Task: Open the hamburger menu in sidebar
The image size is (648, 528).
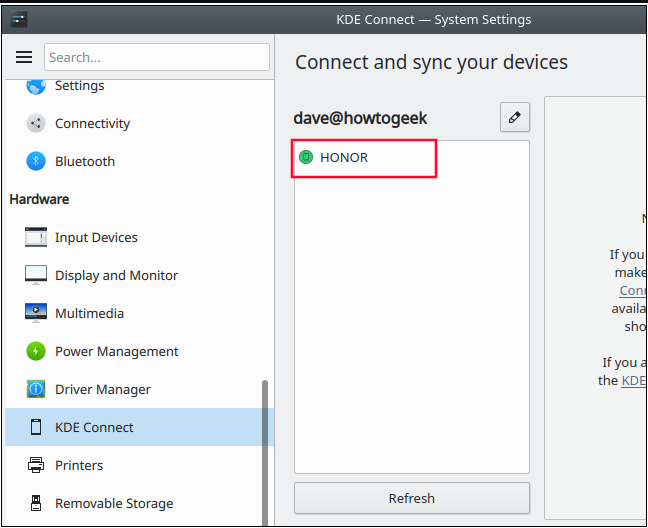Action: pyautogui.click(x=24, y=57)
